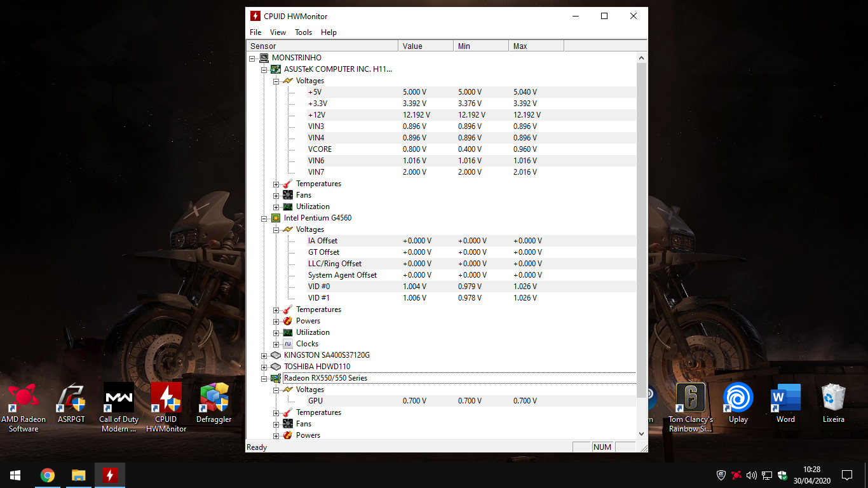This screenshot has height=488, width=868.
Task: Open the ASRPGT desktop shortcut
Action: click(x=71, y=403)
